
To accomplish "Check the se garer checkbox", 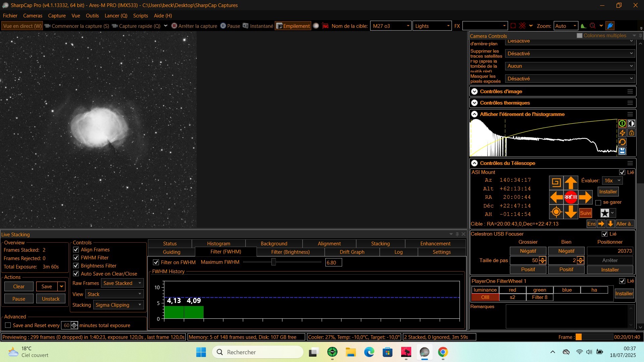I will click(598, 202).
